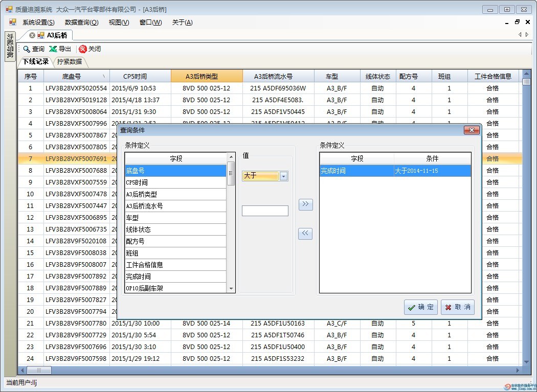This screenshot has height=392, width=537.
Task: Select 班组 in the field list
Action: (175, 253)
